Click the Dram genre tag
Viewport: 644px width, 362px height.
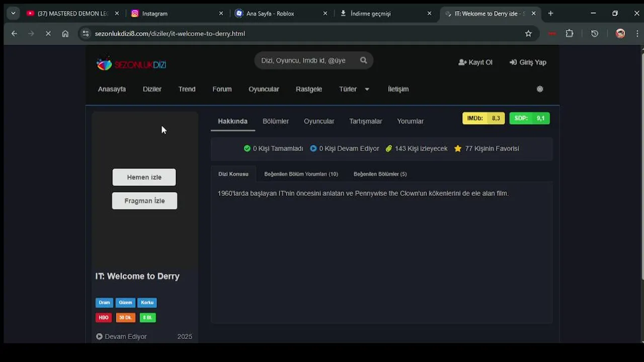point(104,303)
